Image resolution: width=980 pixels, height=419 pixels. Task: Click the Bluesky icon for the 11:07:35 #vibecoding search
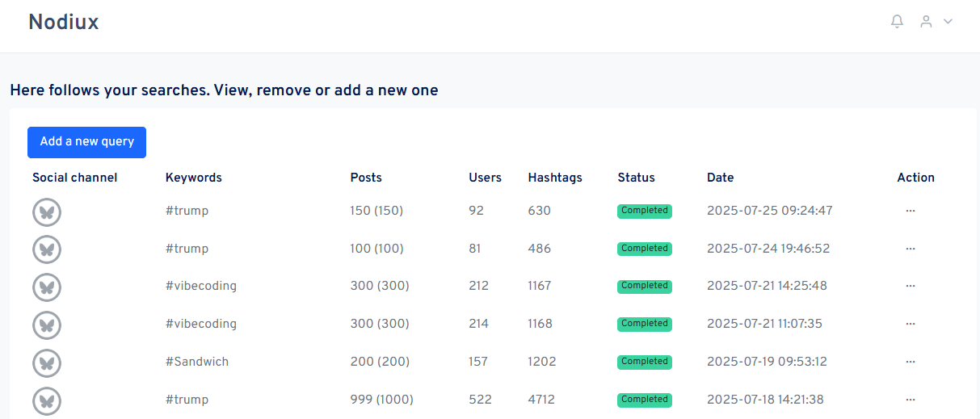coord(47,325)
